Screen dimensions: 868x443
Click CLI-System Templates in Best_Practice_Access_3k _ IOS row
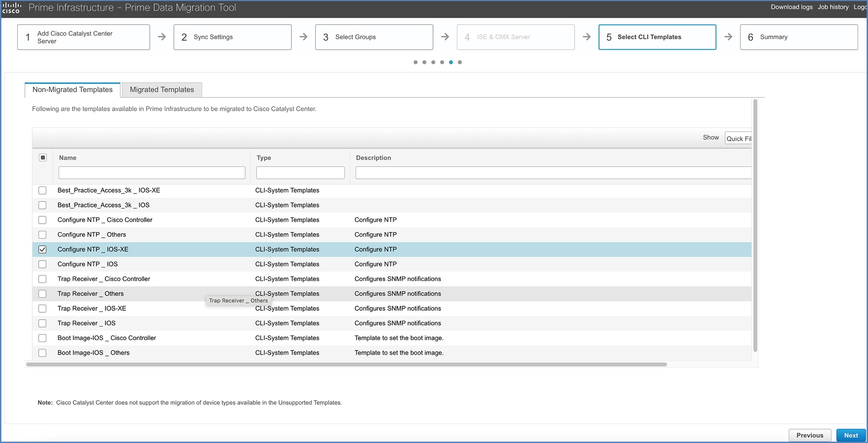coord(287,205)
